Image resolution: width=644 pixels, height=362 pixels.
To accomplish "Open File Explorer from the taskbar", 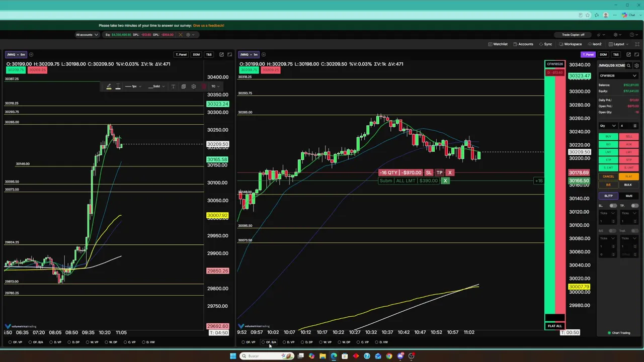I will [323, 356].
